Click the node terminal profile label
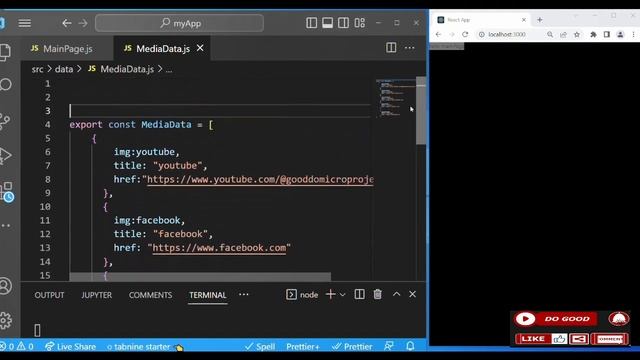This screenshot has height=360, width=640. point(302,295)
